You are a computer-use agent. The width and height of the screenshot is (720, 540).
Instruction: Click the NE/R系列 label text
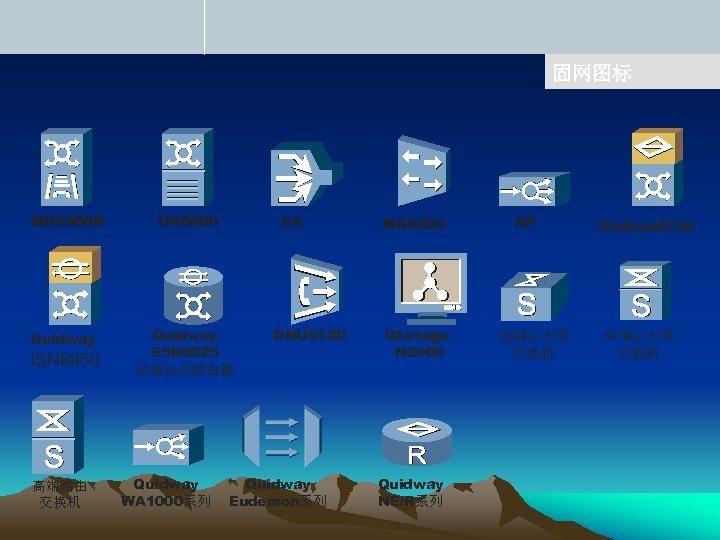[411, 501]
